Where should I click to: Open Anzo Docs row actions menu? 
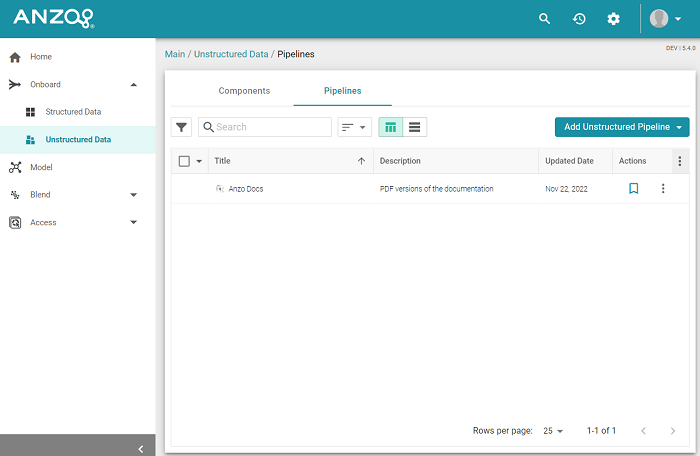tap(663, 188)
